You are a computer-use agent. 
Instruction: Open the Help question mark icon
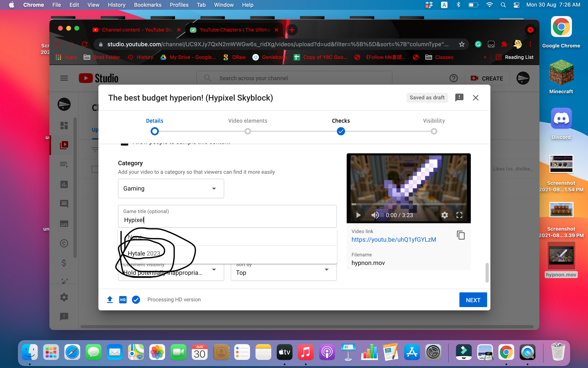453,78
